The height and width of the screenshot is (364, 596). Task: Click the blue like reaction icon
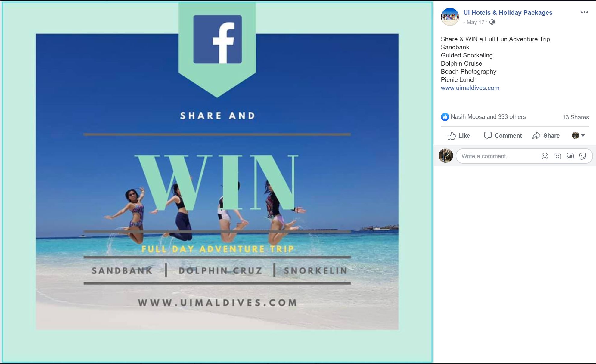(445, 117)
